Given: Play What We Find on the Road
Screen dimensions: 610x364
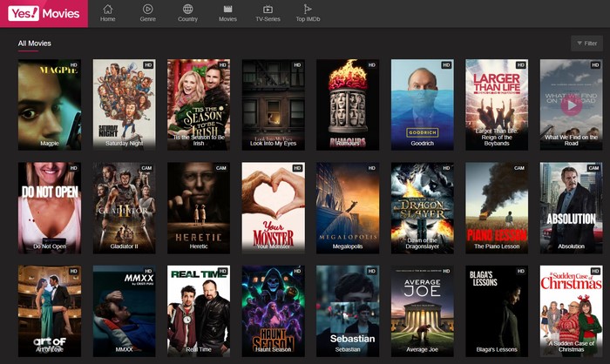Looking at the screenshot, I should pos(571,105).
